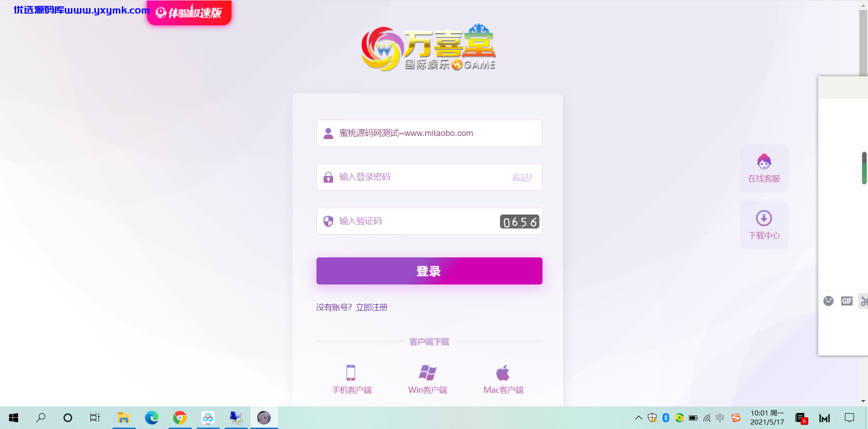Click the username input field

(429, 133)
